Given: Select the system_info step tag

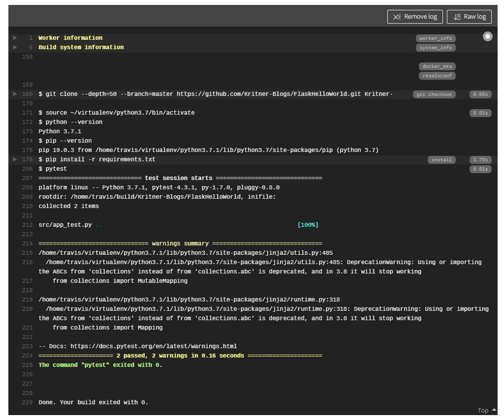Looking at the screenshot, I should coord(435,48).
